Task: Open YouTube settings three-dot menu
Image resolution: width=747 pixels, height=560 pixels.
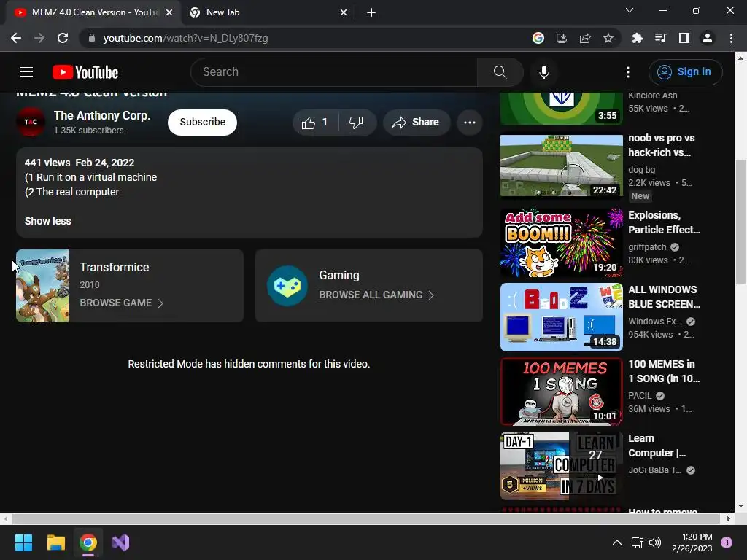Action: 628,72
